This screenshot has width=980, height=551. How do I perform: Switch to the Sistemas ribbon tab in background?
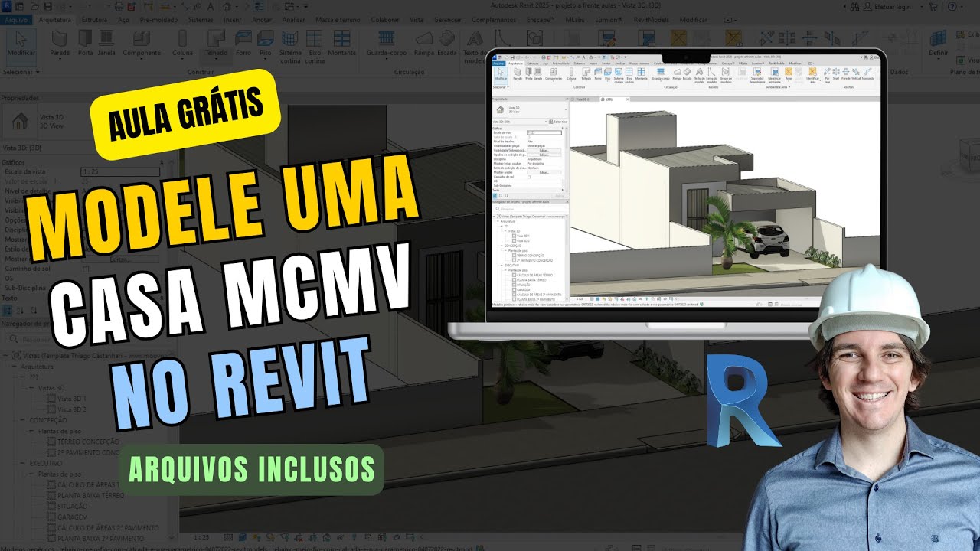coord(201,20)
